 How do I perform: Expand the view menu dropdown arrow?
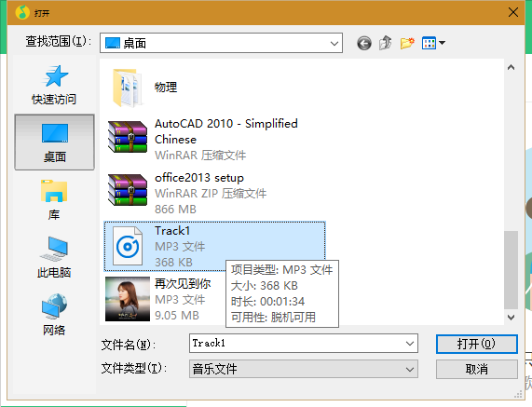pos(442,43)
